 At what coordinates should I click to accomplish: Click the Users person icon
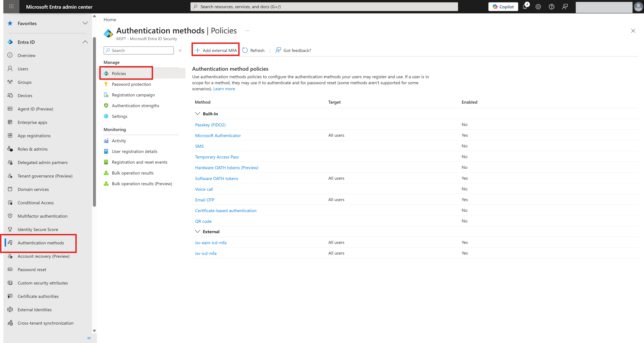click(10, 69)
